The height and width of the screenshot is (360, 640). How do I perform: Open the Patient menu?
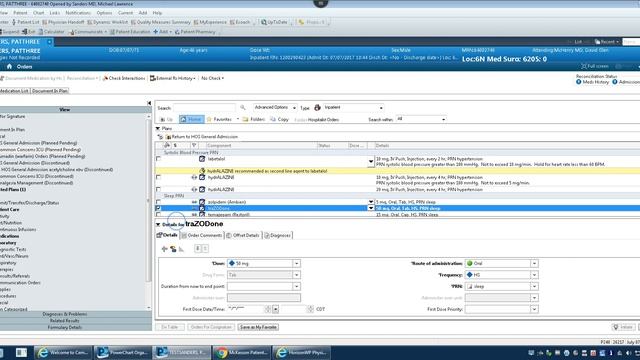coord(20,13)
